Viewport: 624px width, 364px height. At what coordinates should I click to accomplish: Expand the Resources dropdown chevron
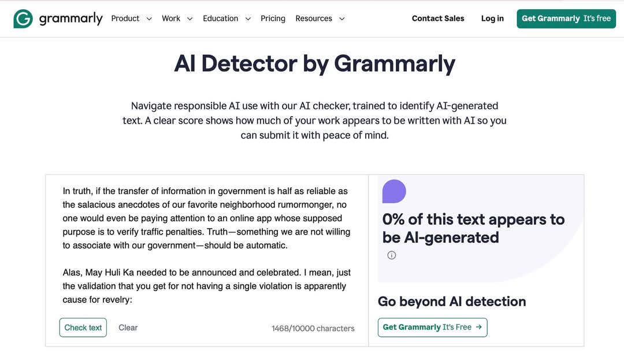(x=341, y=19)
